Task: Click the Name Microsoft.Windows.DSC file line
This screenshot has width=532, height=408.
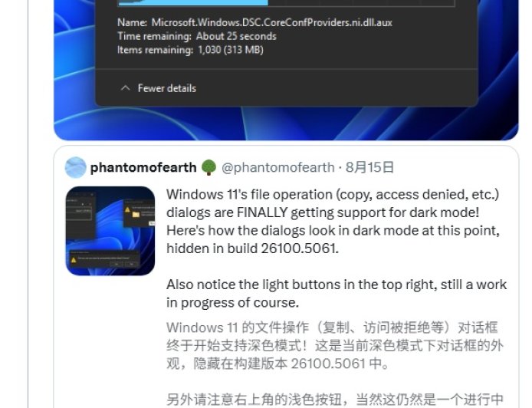Action: click(255, 22)
